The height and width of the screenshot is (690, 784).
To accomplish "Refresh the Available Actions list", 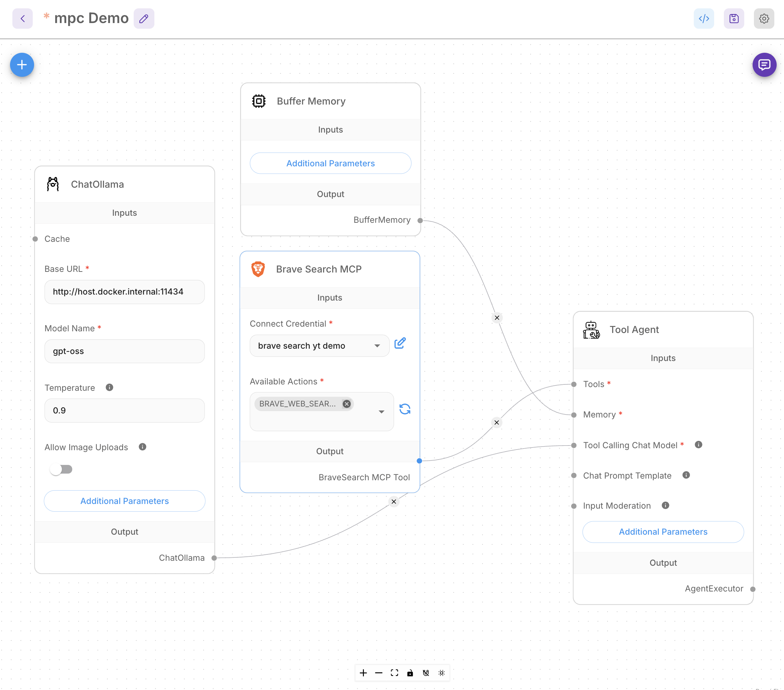I will pyautogui.click(x=405, y=409).
